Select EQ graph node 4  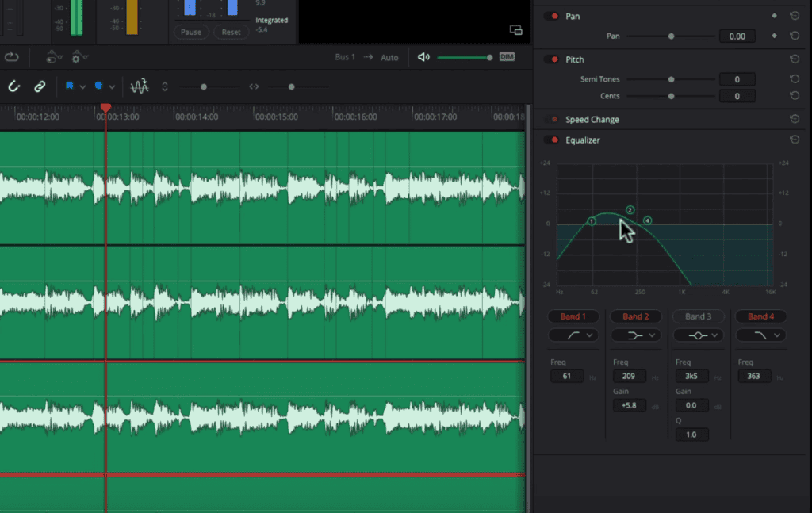[647, 220]
